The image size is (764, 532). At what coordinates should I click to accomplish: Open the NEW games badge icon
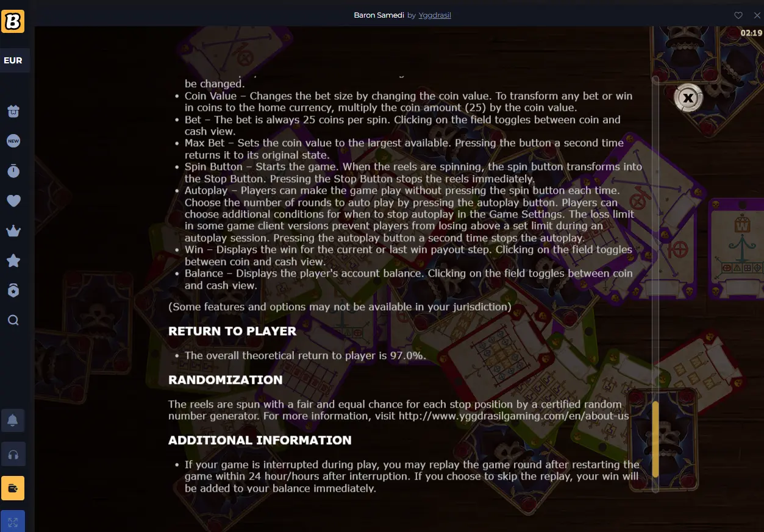[13, 141]
